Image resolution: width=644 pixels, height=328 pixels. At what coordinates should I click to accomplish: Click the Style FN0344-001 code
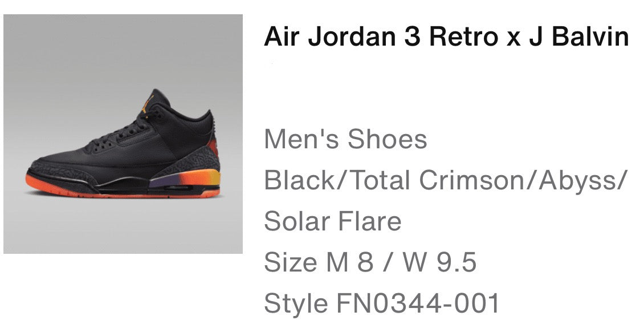pyautogui.click(x=381, y=303)
